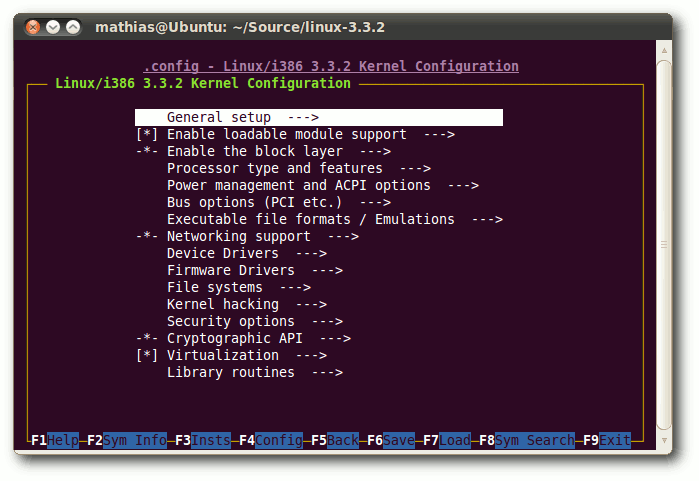Click the terminal vertical scrollbar handle
699x481 pixels.
click(x=664, y=244)
